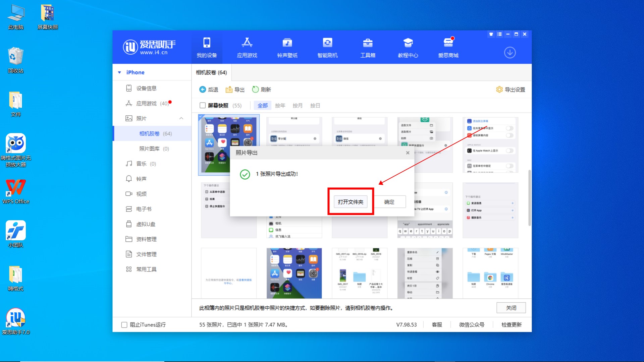This screenshot has height=362, width=644.
Task: Open the window menu list icon
Action: 499,34
